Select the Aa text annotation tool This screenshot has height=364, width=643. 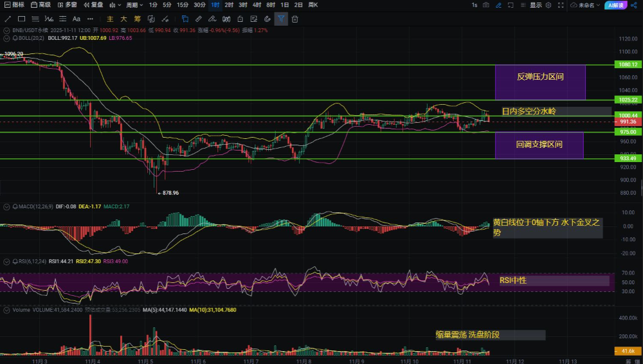coord(77,19)
